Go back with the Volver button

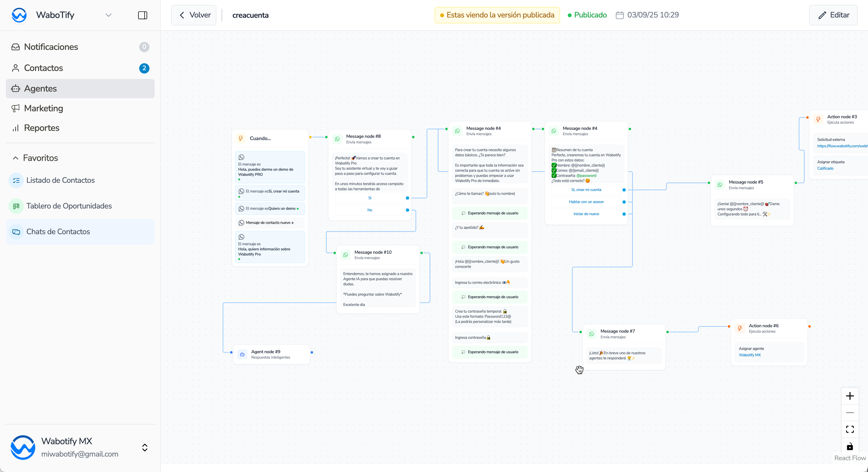pyautogui.click(x=194, y=15)
